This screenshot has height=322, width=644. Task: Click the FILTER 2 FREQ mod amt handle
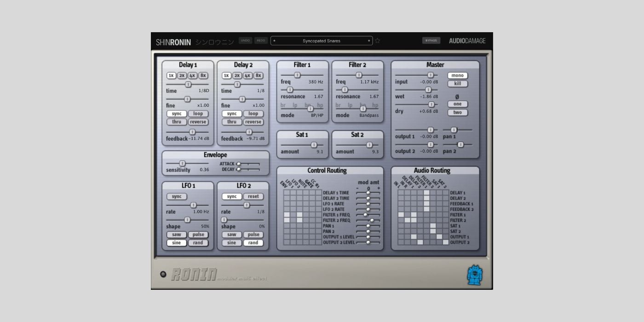(x=372, y=220)
